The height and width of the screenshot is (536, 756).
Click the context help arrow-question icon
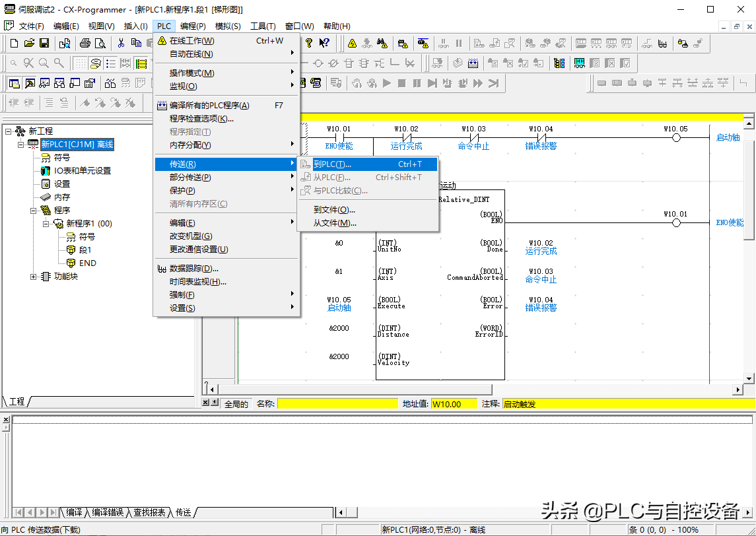[324, 44]
